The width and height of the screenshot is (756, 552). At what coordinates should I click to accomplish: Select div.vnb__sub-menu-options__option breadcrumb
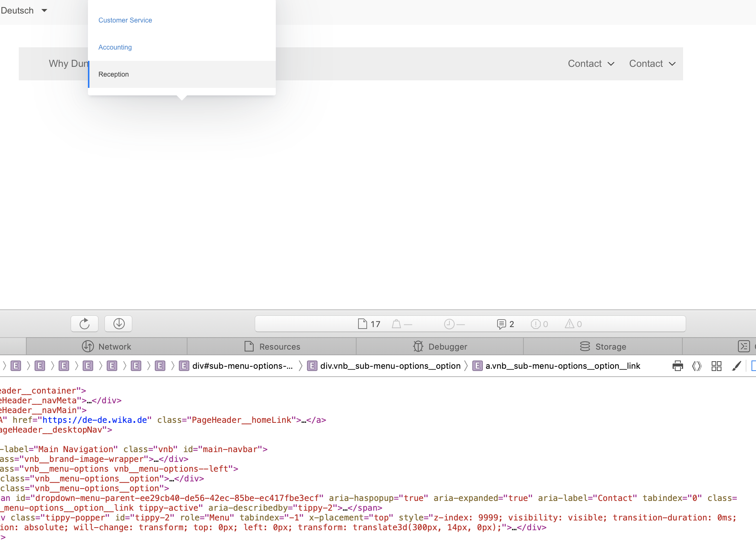384,366
